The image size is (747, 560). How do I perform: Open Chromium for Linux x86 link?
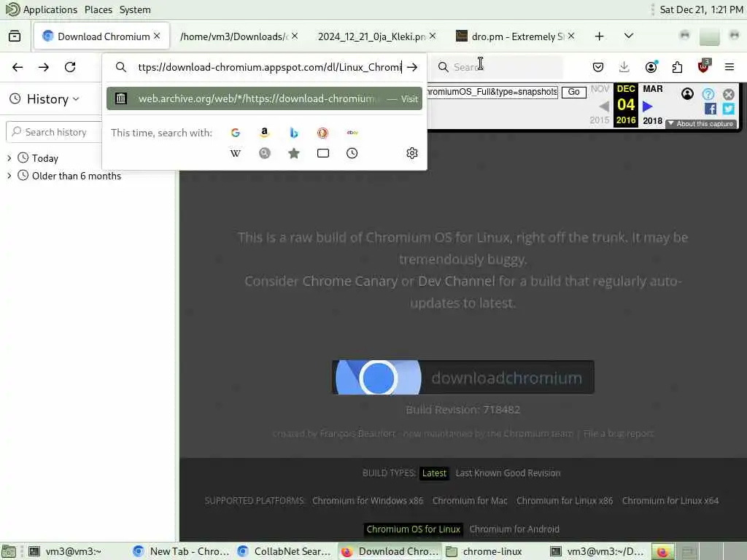point(565,501)
